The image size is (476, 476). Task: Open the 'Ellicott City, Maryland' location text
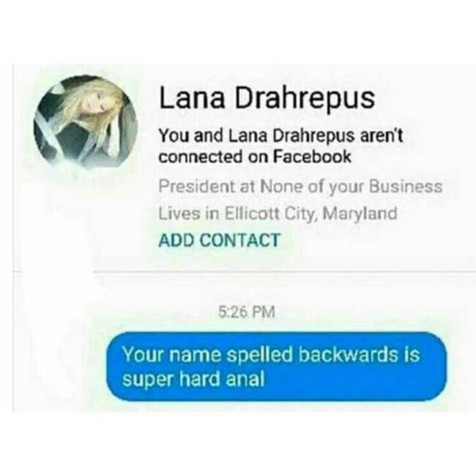pyautogui.click(x=310, y=214)
